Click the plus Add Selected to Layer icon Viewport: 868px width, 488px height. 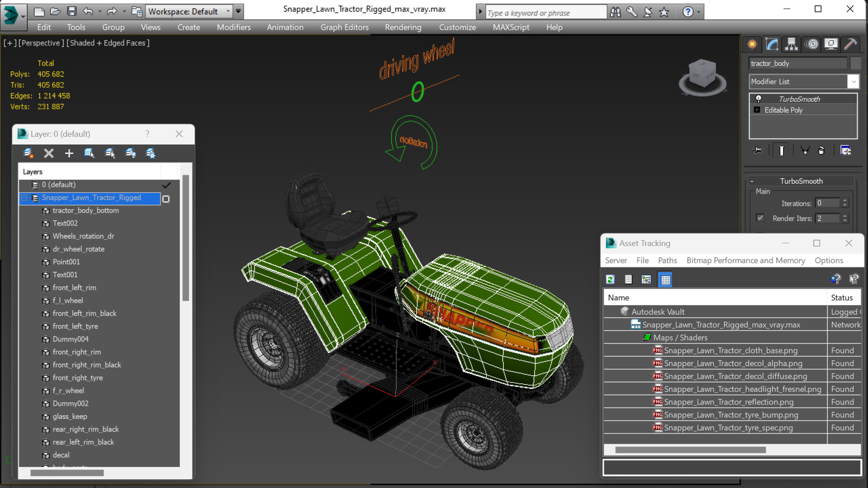69,153
